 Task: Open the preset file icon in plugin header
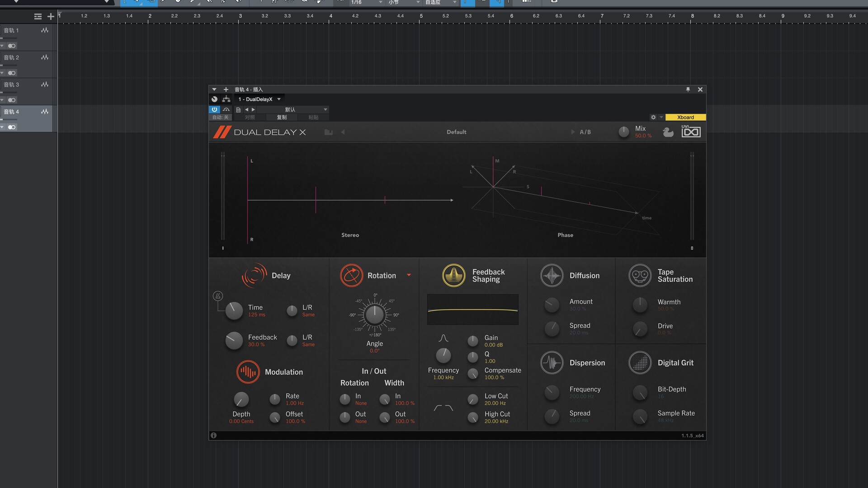click(x=238, y=110)
